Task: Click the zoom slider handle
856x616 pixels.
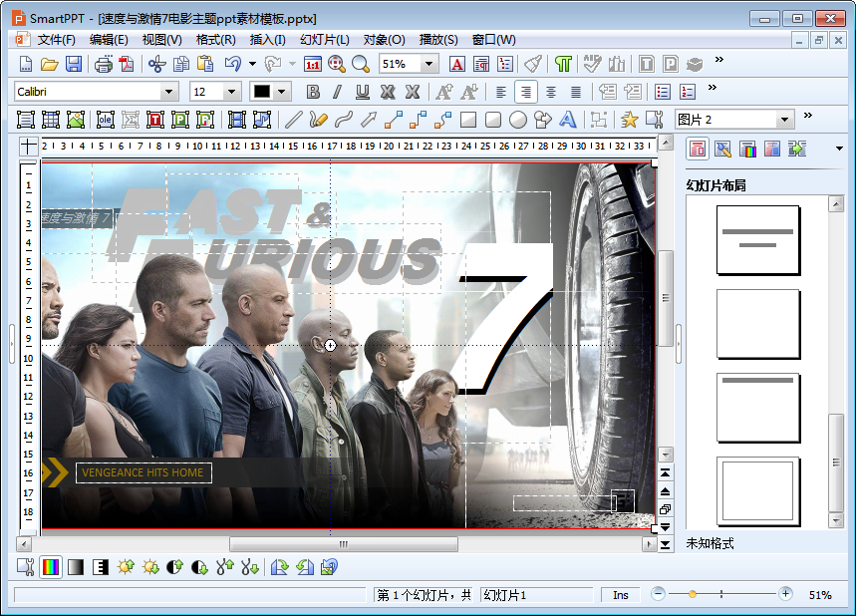Action: 693,594
